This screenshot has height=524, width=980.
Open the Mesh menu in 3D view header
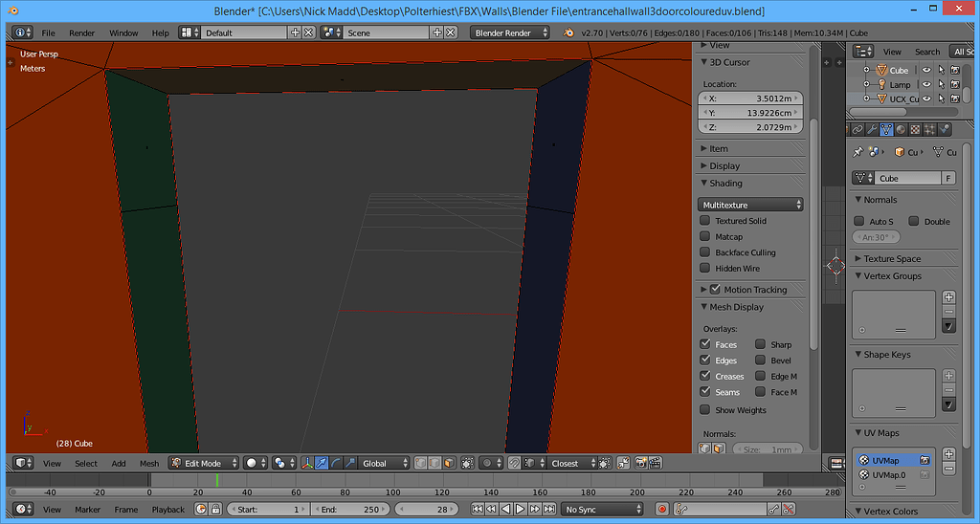click(149, 464)
